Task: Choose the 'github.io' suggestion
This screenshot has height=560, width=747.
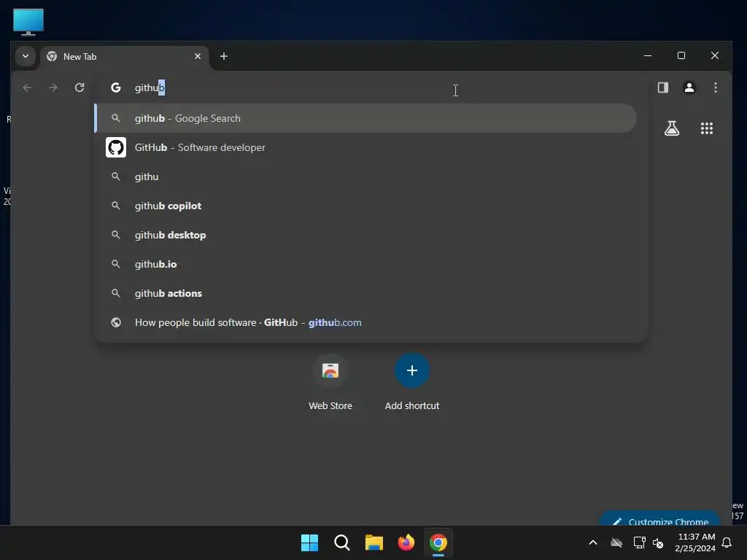Action: [x=365, y=264]
